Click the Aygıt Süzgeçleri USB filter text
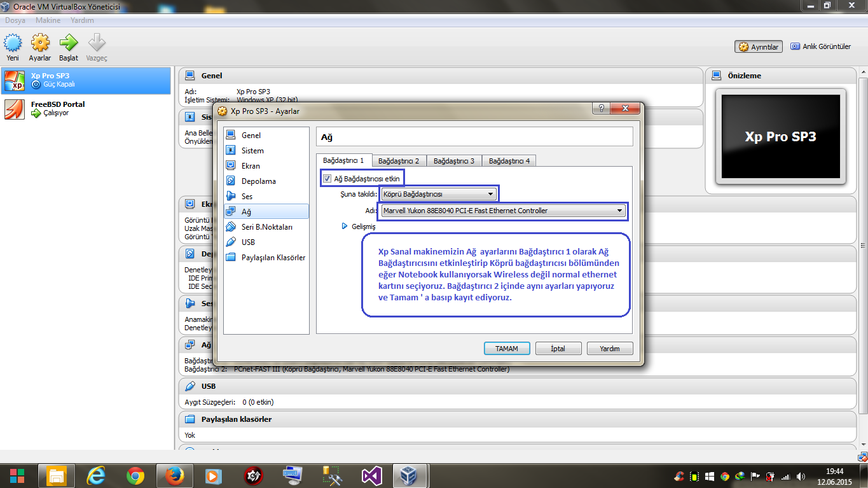868x488 pixels. tap(229, 402)
